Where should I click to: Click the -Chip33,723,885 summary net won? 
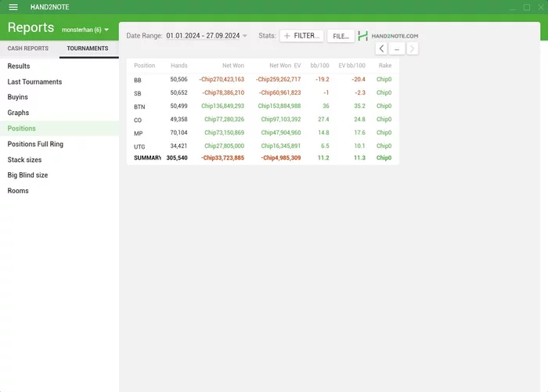[222, 158]
